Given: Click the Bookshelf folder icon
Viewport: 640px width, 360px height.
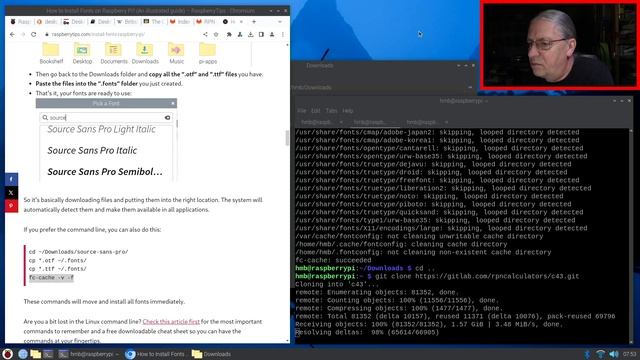Looking at the screenshot, I should [x=51, y=50].
